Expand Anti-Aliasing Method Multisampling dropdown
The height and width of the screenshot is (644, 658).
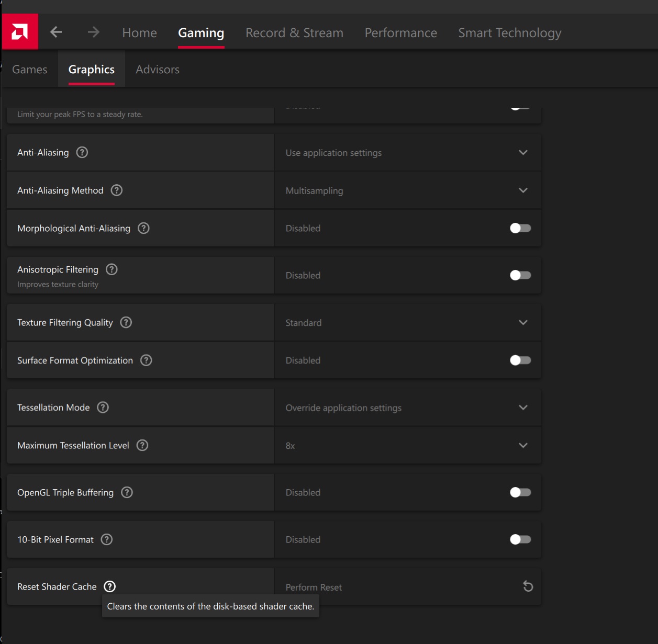pyautogui.click(x=408, y=190)
